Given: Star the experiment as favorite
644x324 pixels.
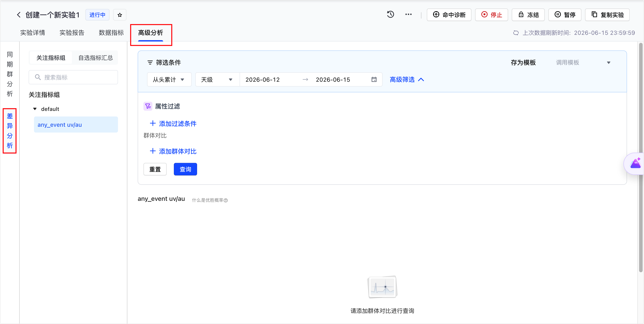Looking at the screenshot, I should [120, 15].
